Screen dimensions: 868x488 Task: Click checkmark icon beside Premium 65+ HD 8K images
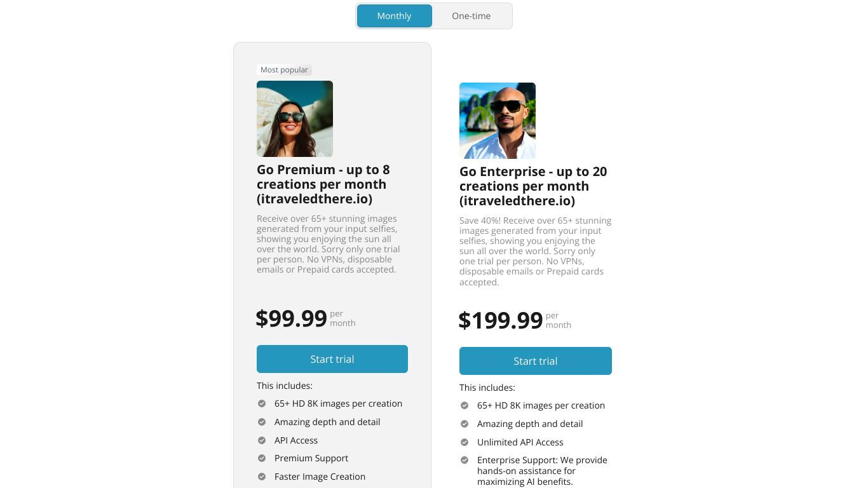point(262,403)
